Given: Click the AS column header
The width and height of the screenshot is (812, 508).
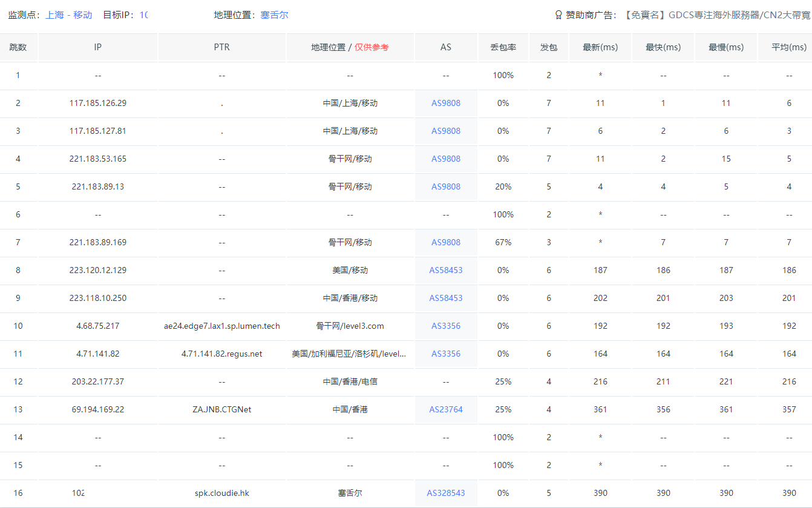Looking at the screenshot, I should click(446, 47).
